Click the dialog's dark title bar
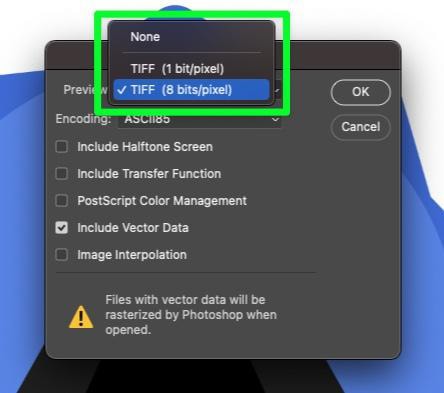The height and width of the screenshot is (393, 444). 337,55
